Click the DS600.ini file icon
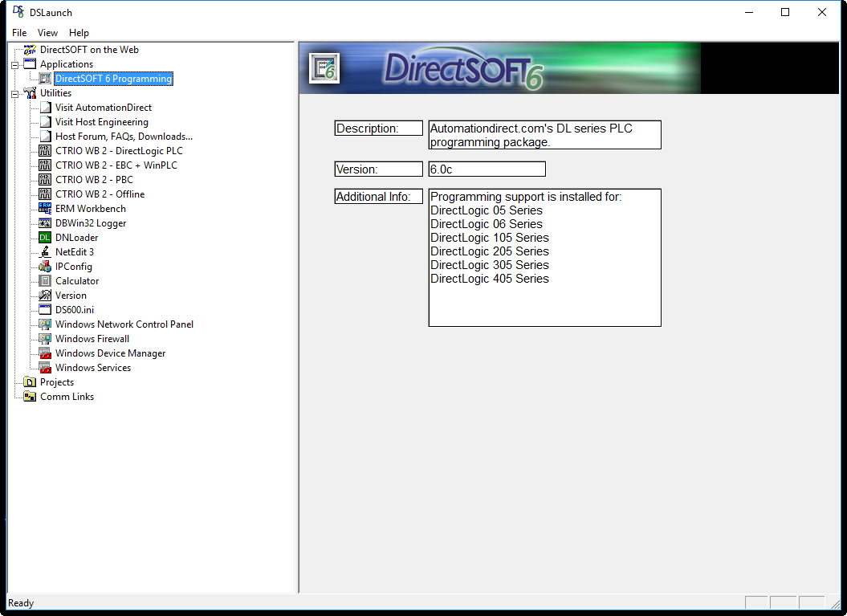847x616 pixels. [46, 310]
